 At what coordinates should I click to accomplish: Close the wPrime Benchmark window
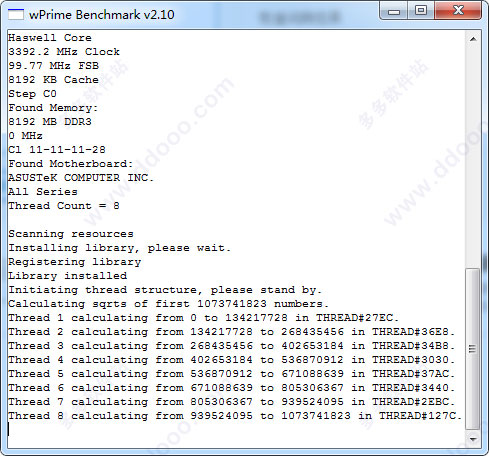(458, 11)
